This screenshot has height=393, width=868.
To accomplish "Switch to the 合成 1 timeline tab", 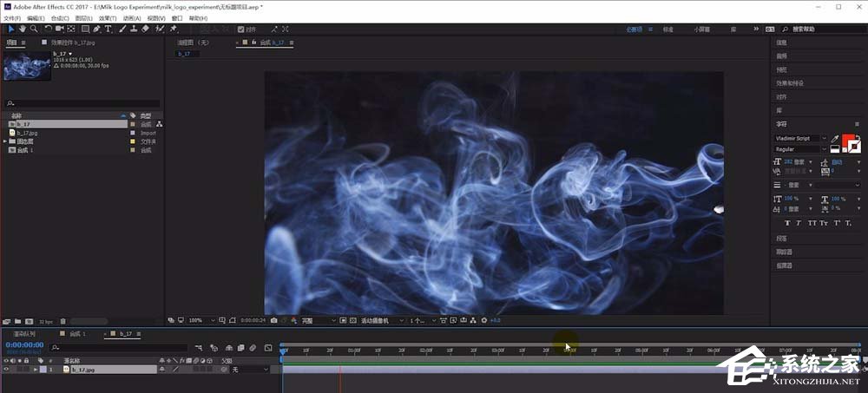I will click(x=77, y=334).
